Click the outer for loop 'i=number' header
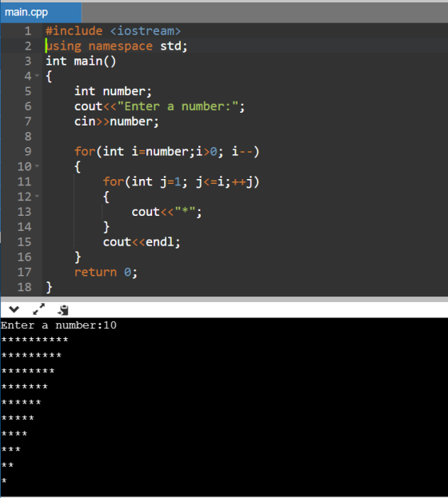This screenshot has height=498, width=448. (167, 152)
